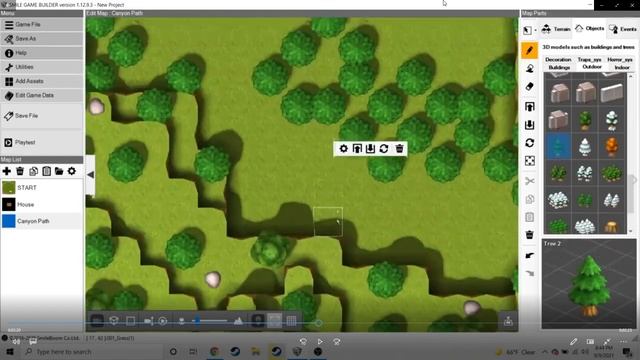The width and height of the screenshot is (640, 360).
Task: Toggle the 3D cube view in bottom toolbar
Action: [x=114, y=321]
